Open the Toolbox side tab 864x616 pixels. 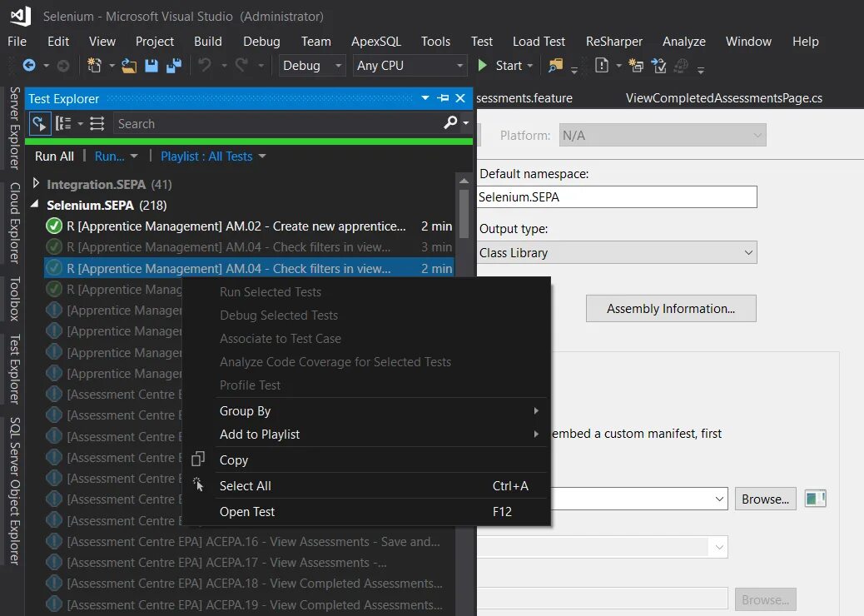(x=14, y=299)
